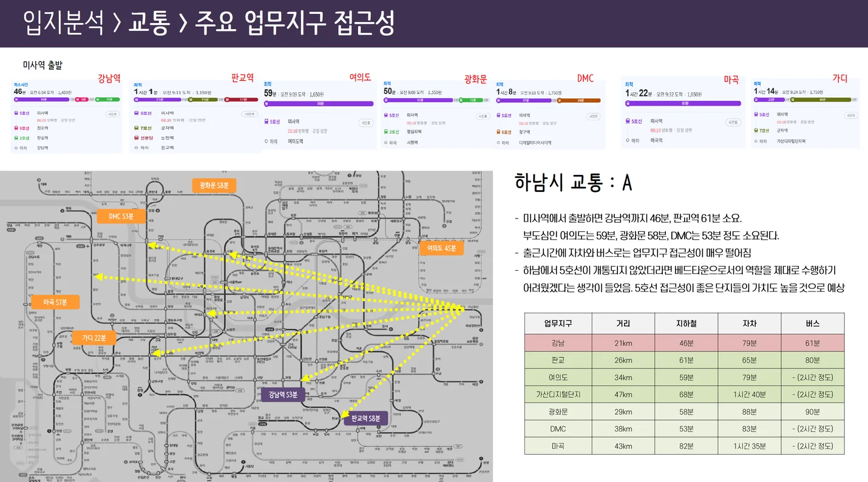
Task: Click 업무지구 table header cell
Action: click(558, 324)
